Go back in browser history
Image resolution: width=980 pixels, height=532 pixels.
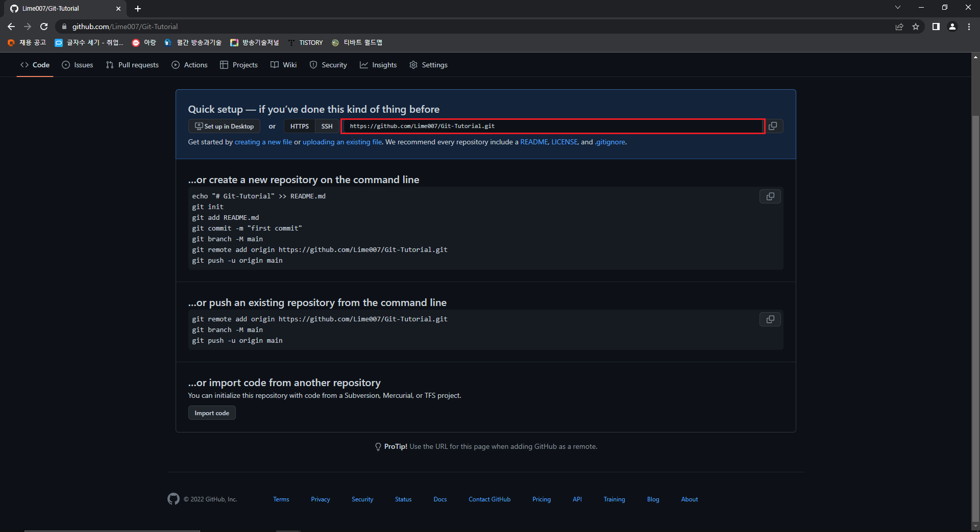[x=11, y=27]
